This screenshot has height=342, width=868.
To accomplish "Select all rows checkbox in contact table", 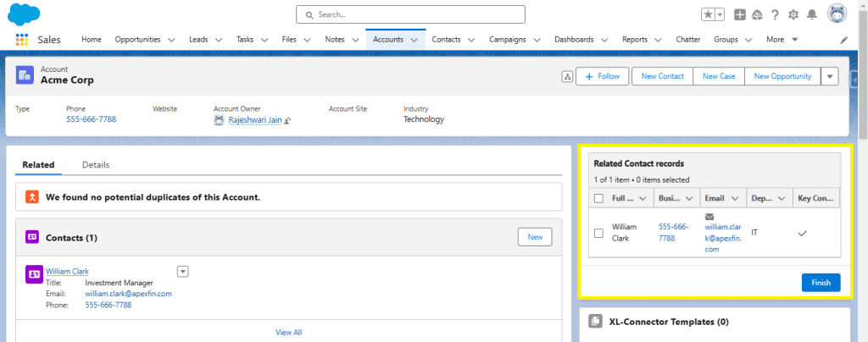I will coord(598,198).
